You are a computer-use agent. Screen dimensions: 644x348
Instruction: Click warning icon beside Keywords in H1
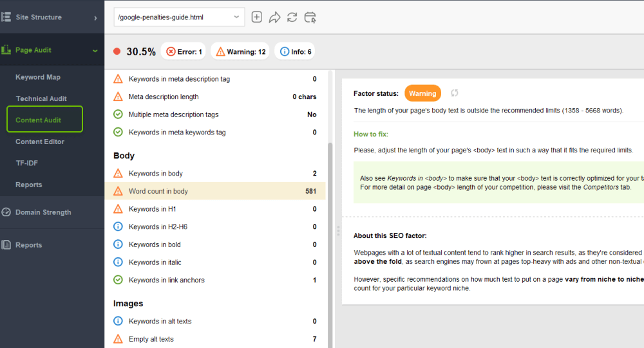click(118, 209)
